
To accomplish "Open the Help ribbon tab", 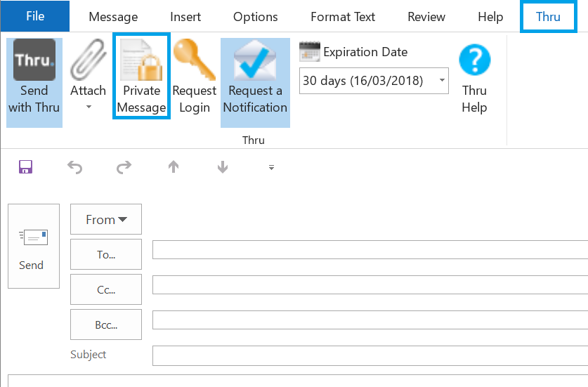I will [x=490, y=17].
